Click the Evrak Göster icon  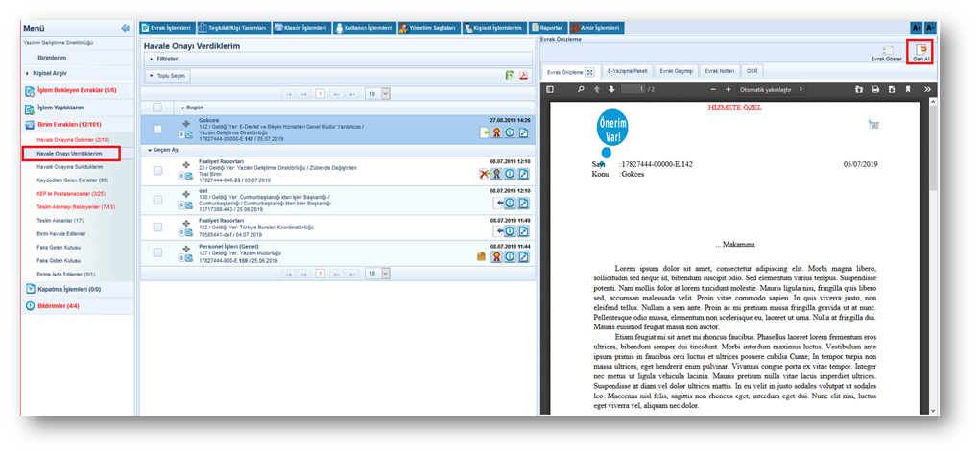[888, 51]
